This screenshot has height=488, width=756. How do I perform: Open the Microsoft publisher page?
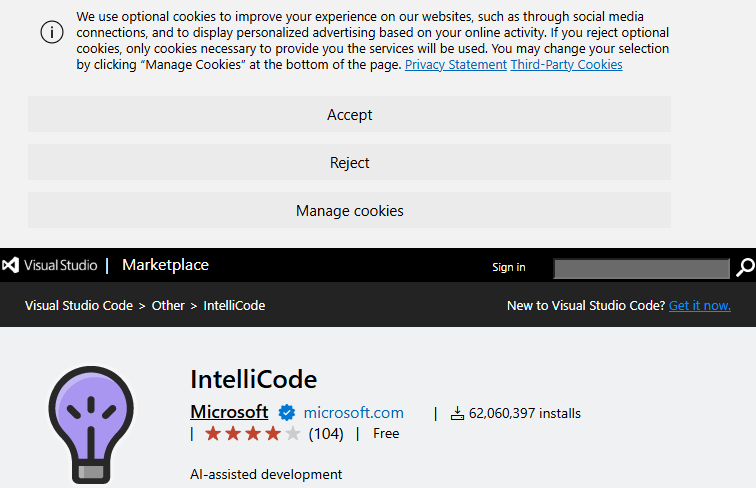[229, 412]
